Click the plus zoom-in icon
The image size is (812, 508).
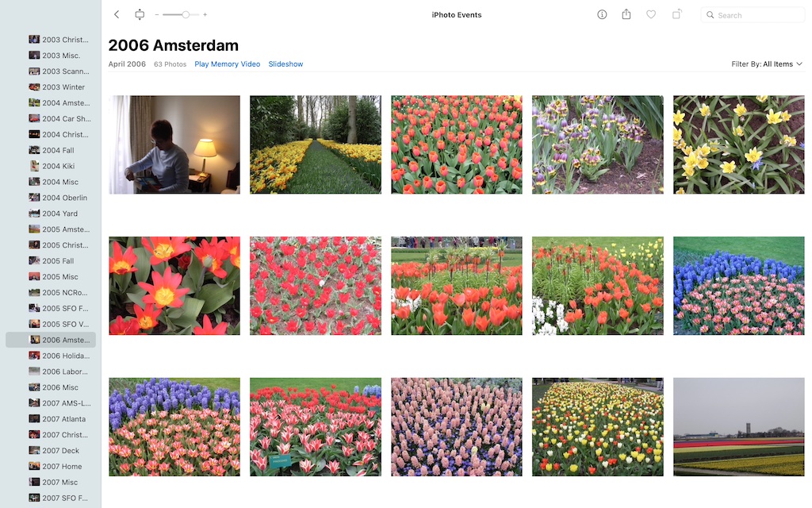click(205, 14)
